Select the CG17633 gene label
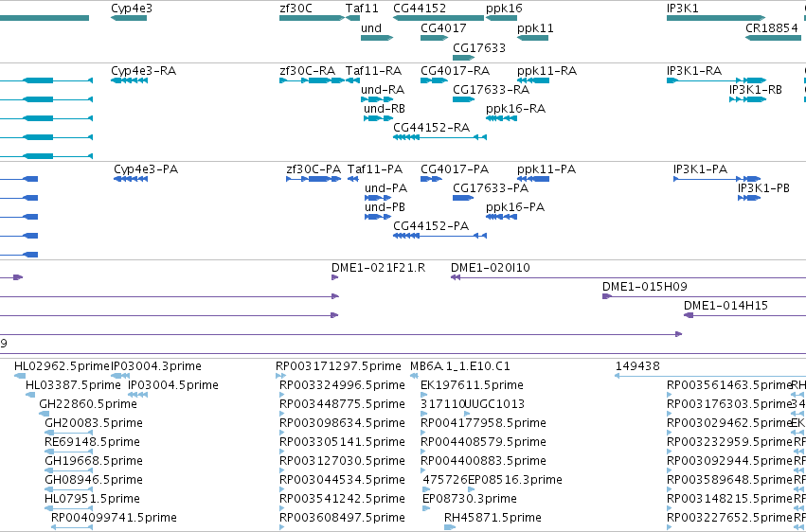 coord(479,47)
